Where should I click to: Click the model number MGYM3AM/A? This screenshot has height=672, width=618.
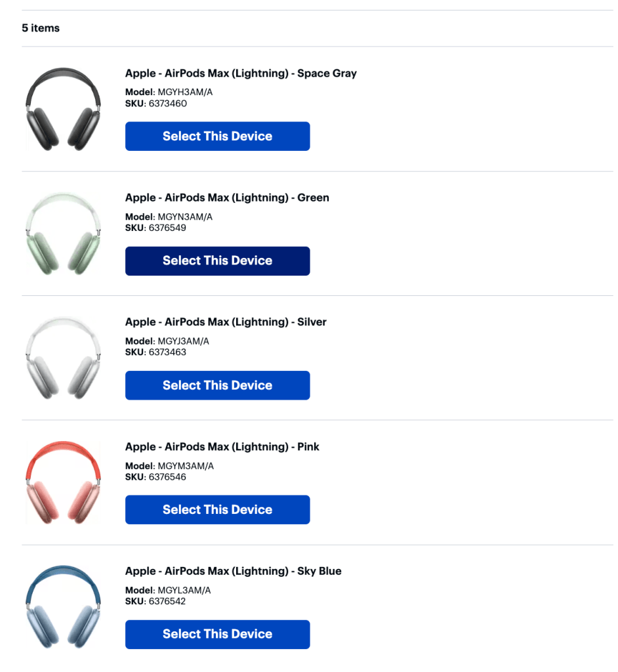(x=186, y=466)
